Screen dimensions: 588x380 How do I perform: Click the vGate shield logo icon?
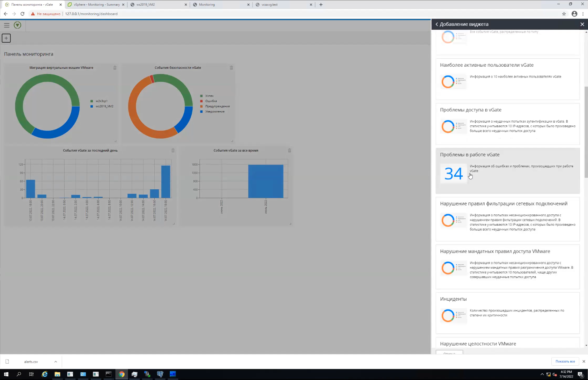tap(17, 25)
